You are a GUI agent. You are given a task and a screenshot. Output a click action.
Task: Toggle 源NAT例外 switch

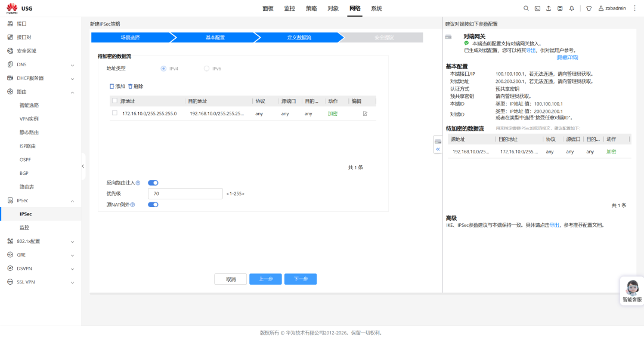153,205
